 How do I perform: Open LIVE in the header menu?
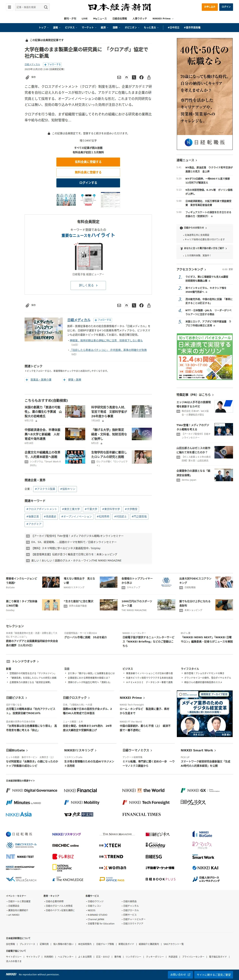click(84, 18)
